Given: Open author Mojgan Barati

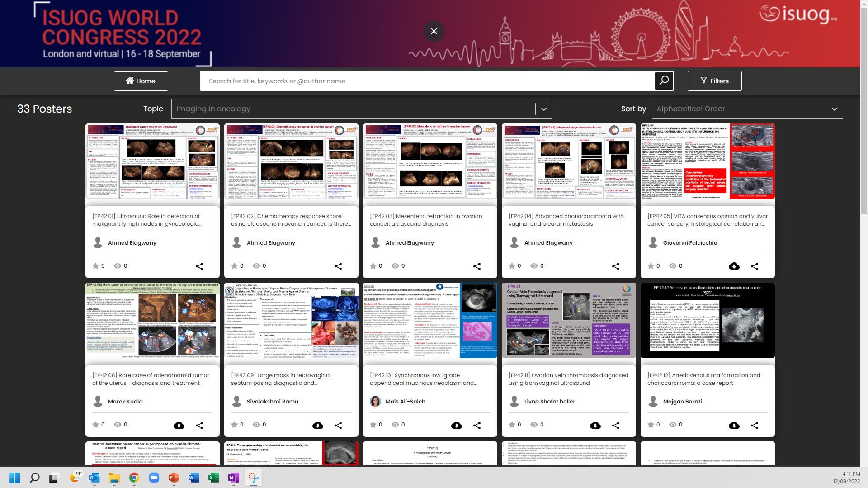Looking at the screenshot, I should click(x=682, y=402).
